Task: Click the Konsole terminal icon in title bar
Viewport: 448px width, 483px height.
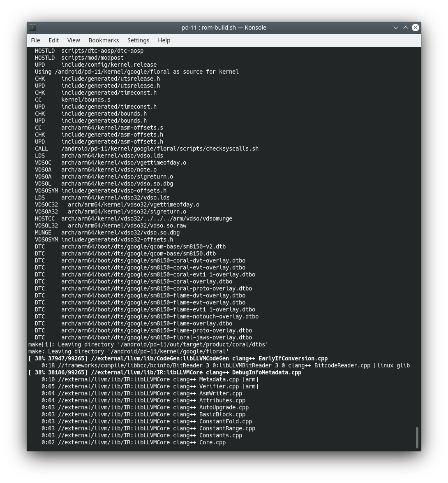Action: pos(32,28)
